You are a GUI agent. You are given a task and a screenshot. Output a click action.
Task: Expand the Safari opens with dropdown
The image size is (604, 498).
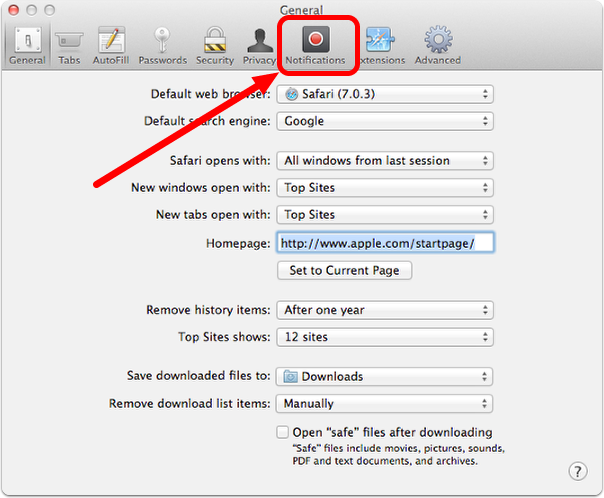click(x=385, y=161)
